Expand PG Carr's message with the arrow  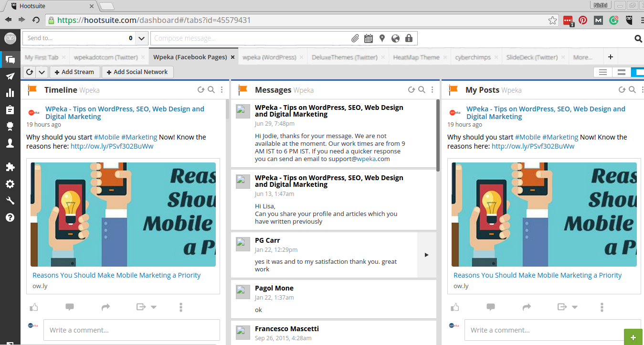(x=426, y=255)
